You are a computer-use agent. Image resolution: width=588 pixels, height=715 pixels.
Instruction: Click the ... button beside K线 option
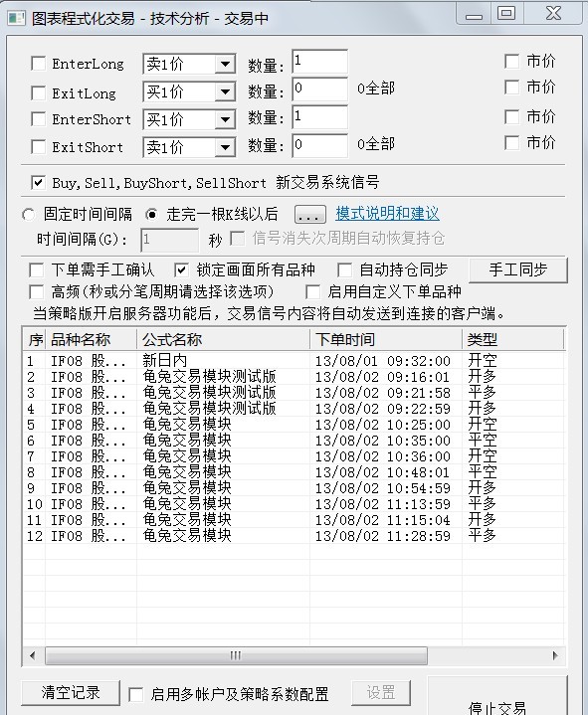pos(310,215)
